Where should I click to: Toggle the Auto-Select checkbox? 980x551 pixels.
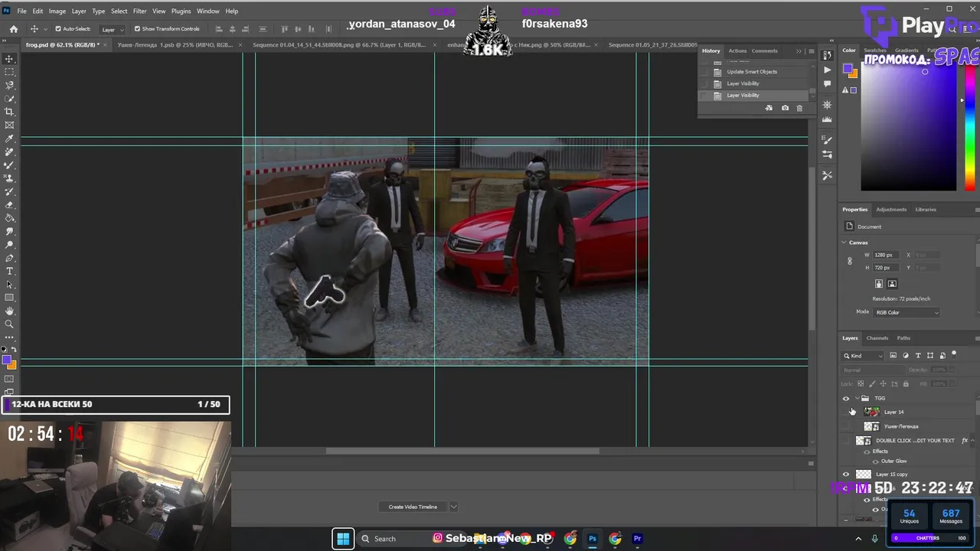58,29
